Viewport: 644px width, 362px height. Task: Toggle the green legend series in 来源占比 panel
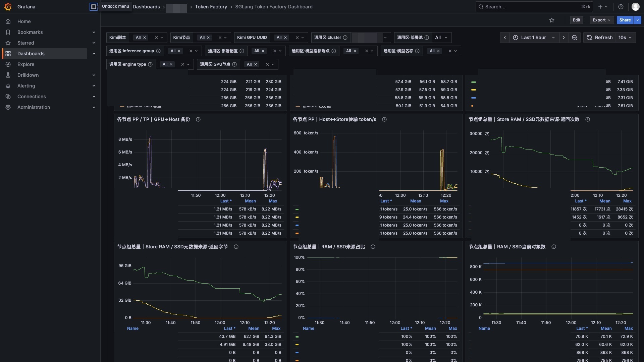coord(297,337)
